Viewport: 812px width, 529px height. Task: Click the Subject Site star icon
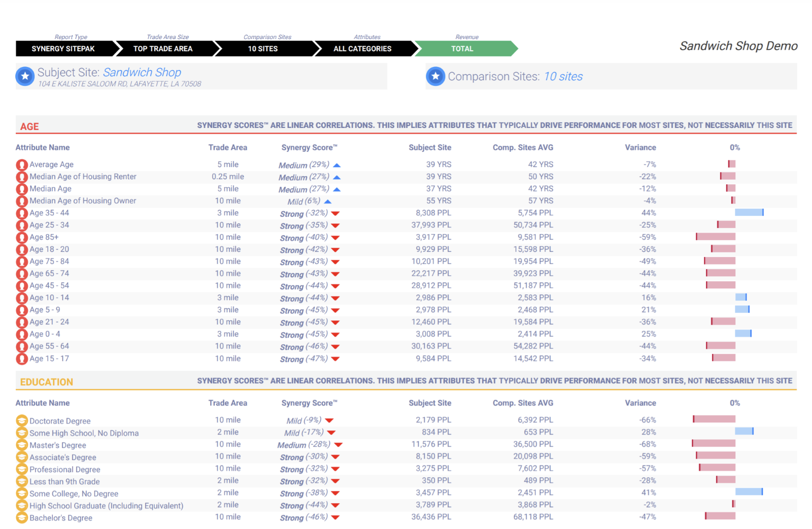coord(25,76)
